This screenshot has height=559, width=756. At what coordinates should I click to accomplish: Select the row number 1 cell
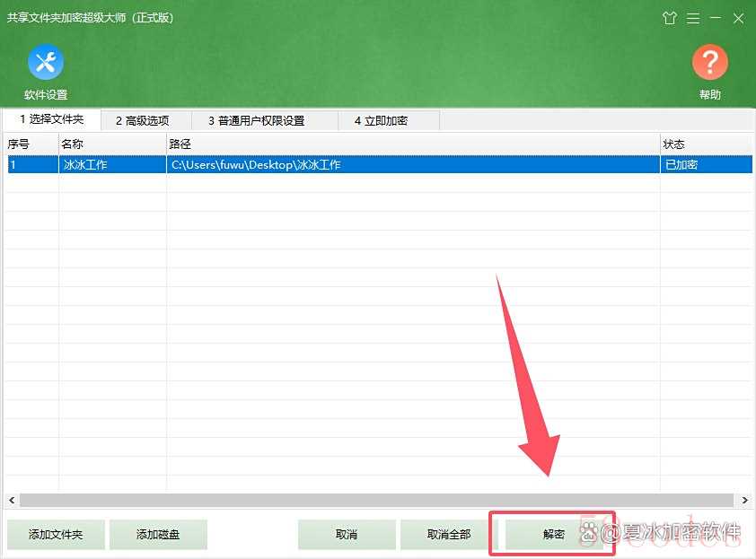32,164
